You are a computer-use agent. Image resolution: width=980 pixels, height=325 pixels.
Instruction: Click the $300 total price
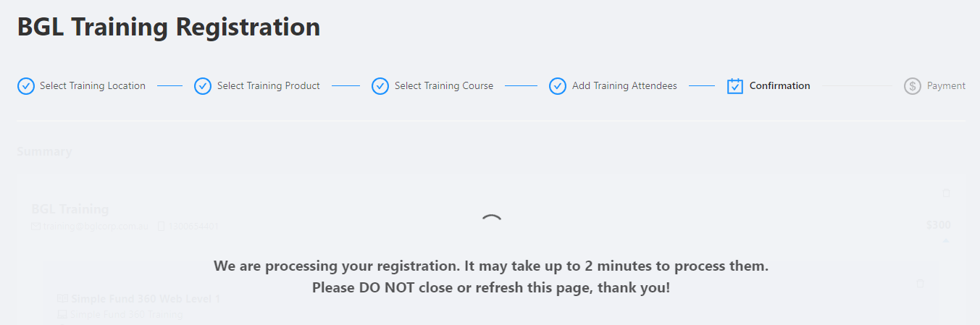tap(938, 225)
